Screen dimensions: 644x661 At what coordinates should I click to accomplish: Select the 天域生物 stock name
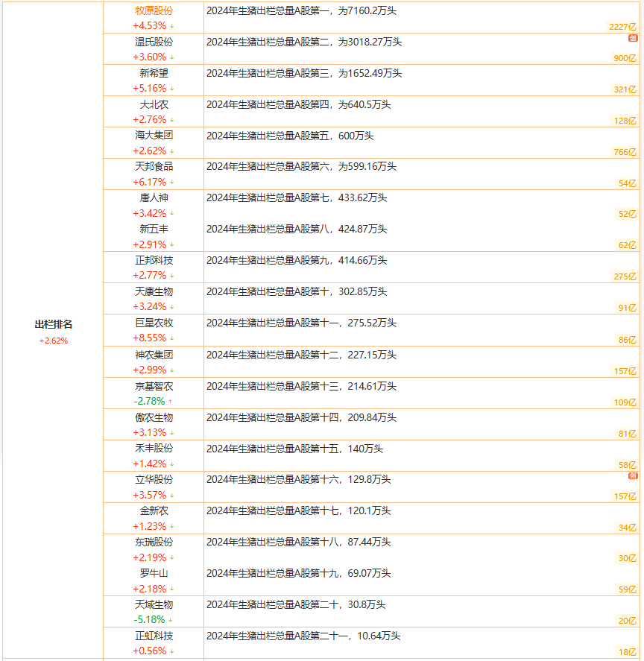154,604
